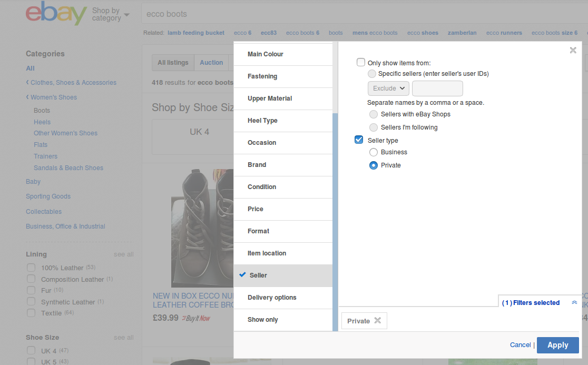
Task: Open the Upper Material filter tab
Action: click(283, 98)
